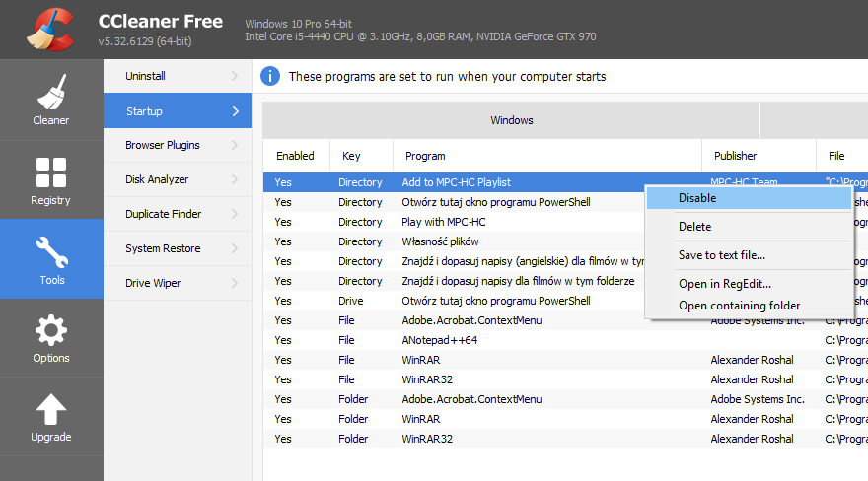This screenshot has width=868, height=481.
Task: Open the Registry section grid icon
Action: point(51,172)
